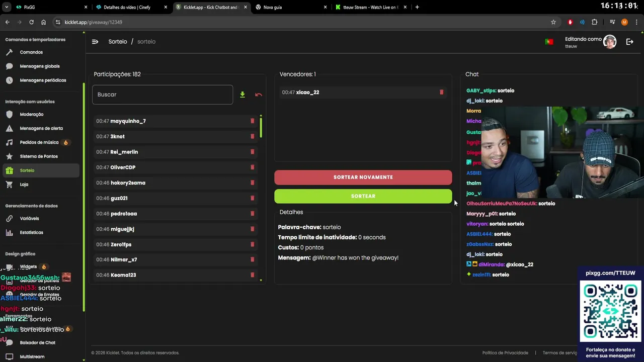Delete participant guz021
This screenshot has width=644, height=362.
pyautogui.click(x=253, y=198)
